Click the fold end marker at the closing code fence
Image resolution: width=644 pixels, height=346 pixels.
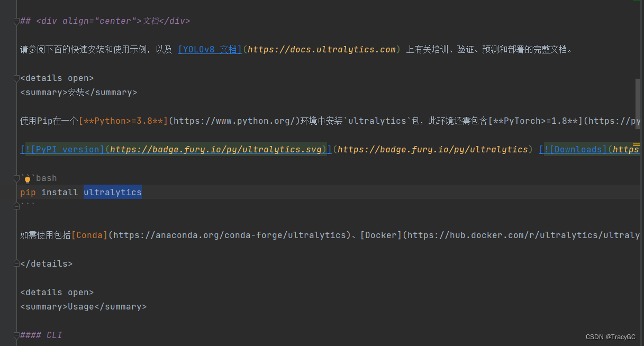(16, 206)
